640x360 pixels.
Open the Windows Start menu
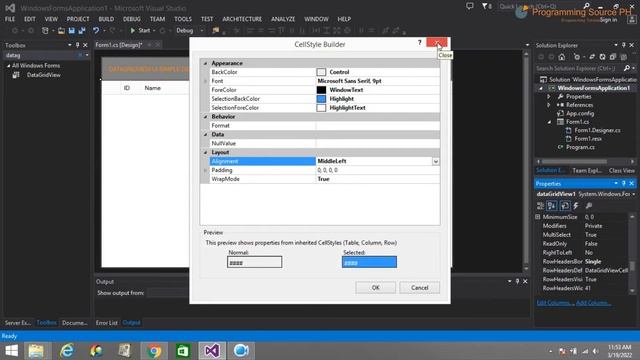click(11, 351)
